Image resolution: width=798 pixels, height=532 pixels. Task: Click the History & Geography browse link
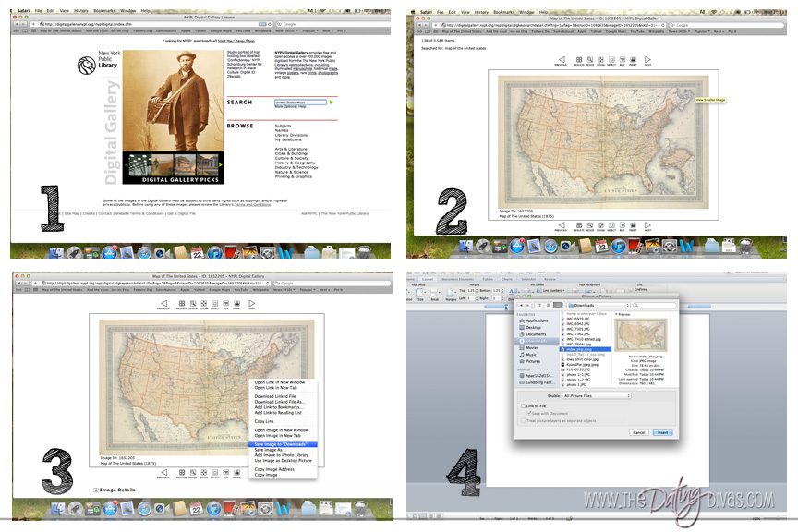296,163
